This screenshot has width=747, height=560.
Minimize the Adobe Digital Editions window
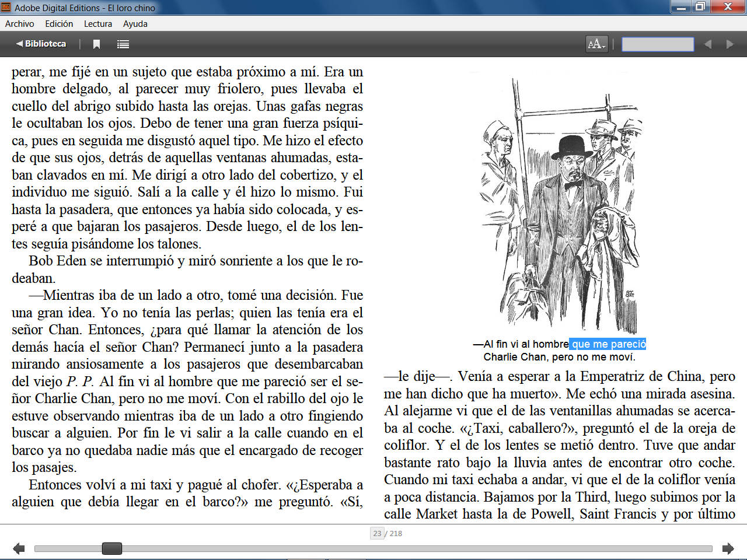click(680, 8)
